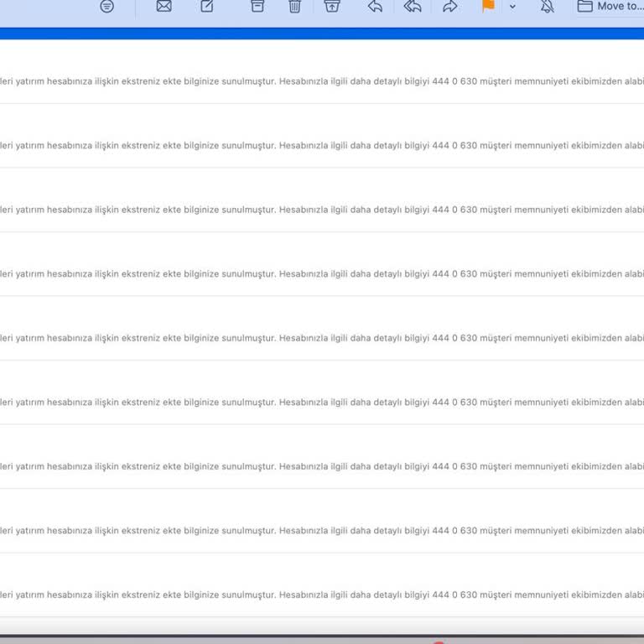Toggle the message filter icon
The height and width of the screenshot is (644, 644).
click(106, 6)
